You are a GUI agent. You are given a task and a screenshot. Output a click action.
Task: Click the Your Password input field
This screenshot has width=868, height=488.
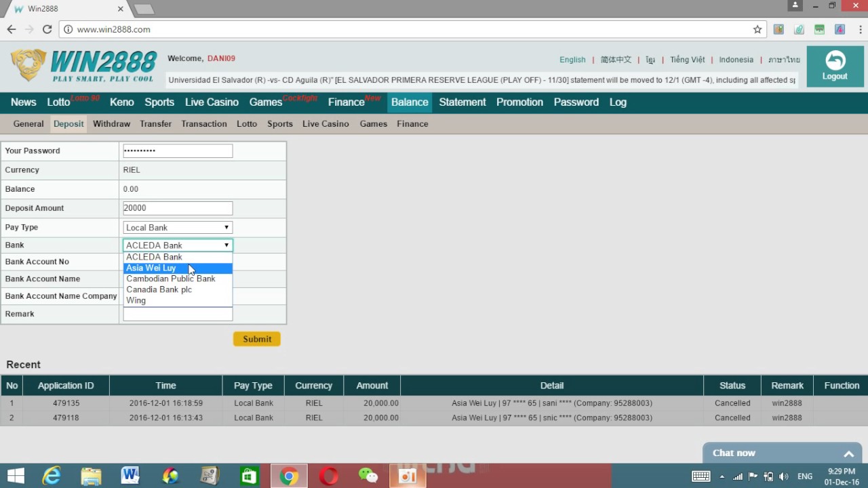(178, 151)
